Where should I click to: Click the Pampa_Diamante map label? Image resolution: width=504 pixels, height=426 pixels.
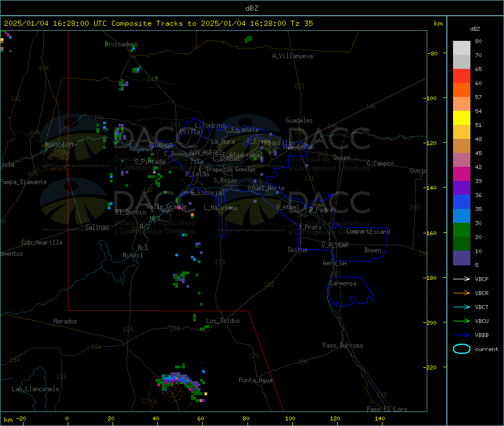point(23,182)
